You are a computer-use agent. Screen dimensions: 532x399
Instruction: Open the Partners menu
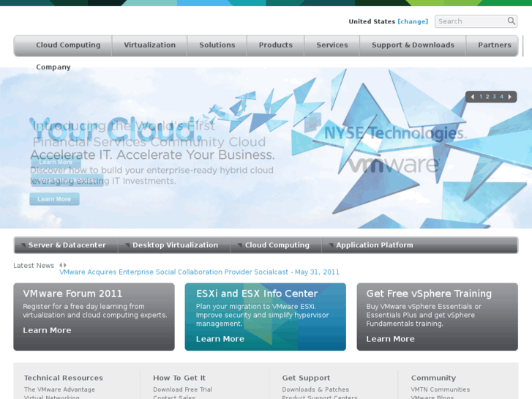(x=495, y=45)
